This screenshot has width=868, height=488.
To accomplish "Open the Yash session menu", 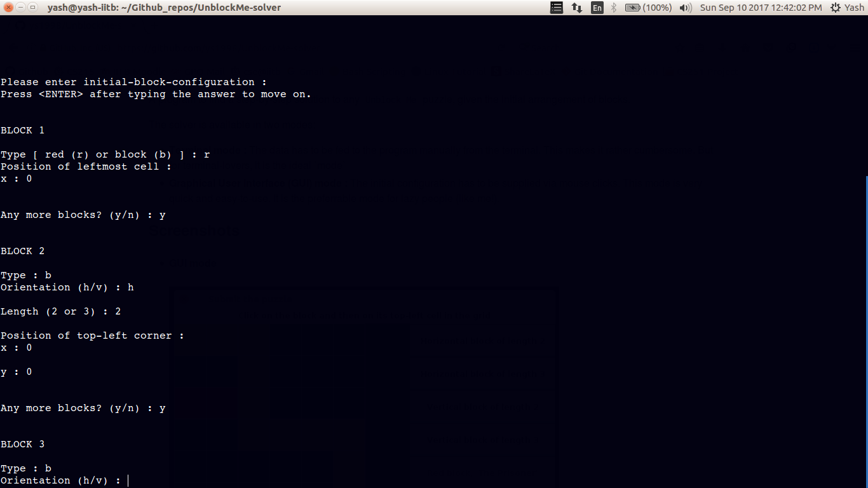I will 847,8.
